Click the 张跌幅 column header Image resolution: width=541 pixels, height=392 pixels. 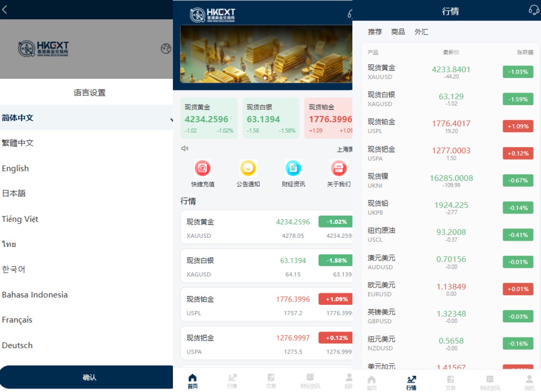point(525,52)
